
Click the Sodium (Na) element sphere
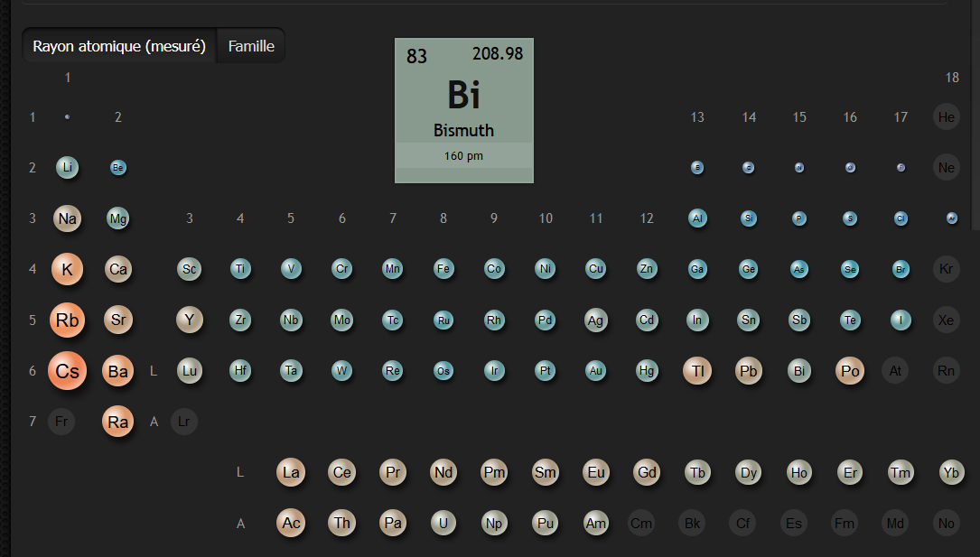68,218
